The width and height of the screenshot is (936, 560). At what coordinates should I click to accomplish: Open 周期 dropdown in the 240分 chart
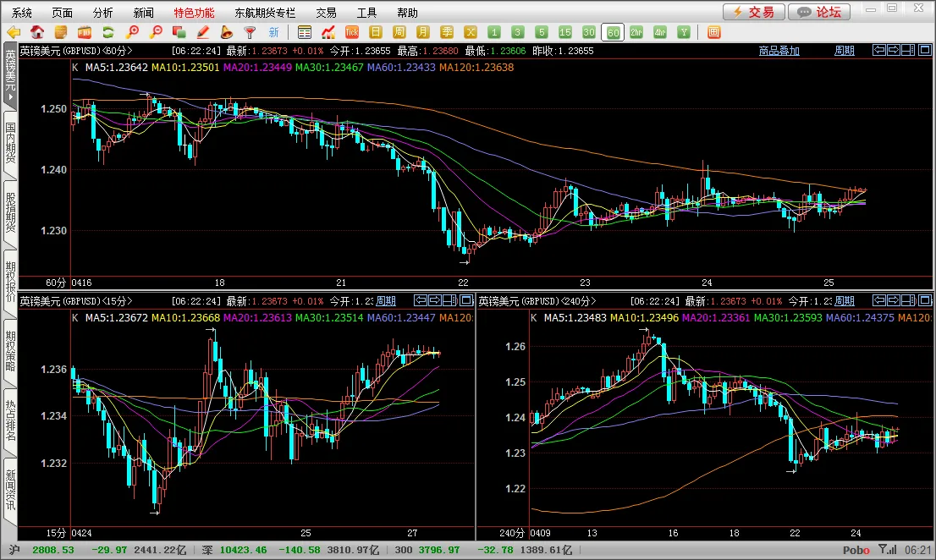[x=844, y=301]
